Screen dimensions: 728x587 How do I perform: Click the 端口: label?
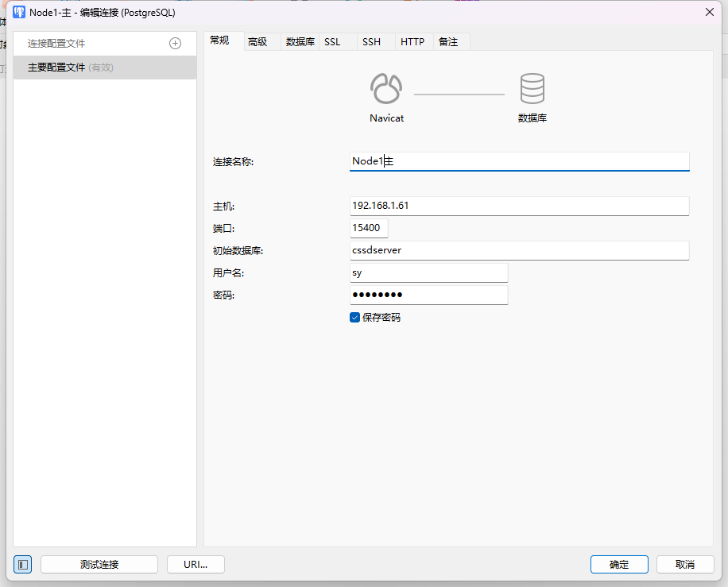pos(223,229)
